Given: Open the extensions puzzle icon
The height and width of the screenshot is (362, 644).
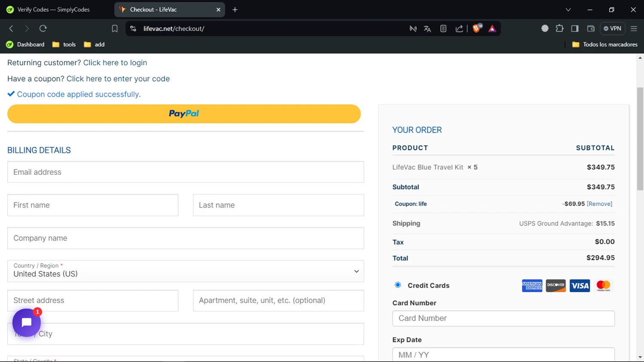Looking at the screenshot, I should tap(559, 28).
